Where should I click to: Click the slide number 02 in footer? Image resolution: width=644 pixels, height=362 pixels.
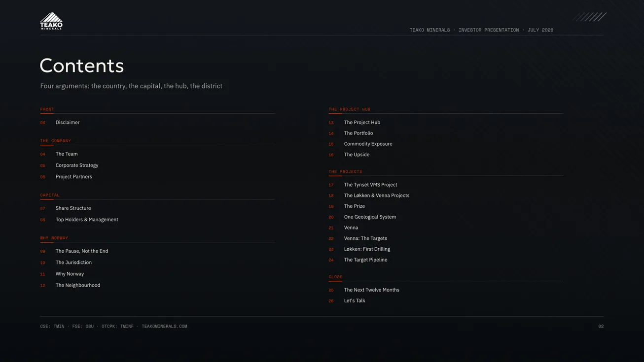(x=601, y=327)
